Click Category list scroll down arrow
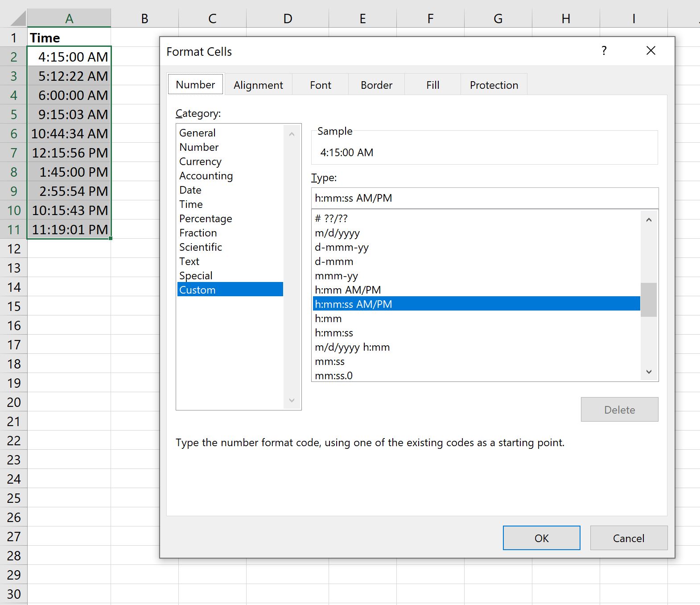This screenshot has height=605, width=700. tap(292, 400)
